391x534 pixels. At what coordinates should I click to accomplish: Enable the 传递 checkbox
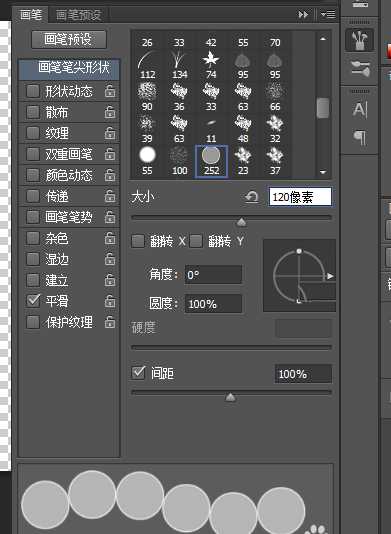pos(33,196)
